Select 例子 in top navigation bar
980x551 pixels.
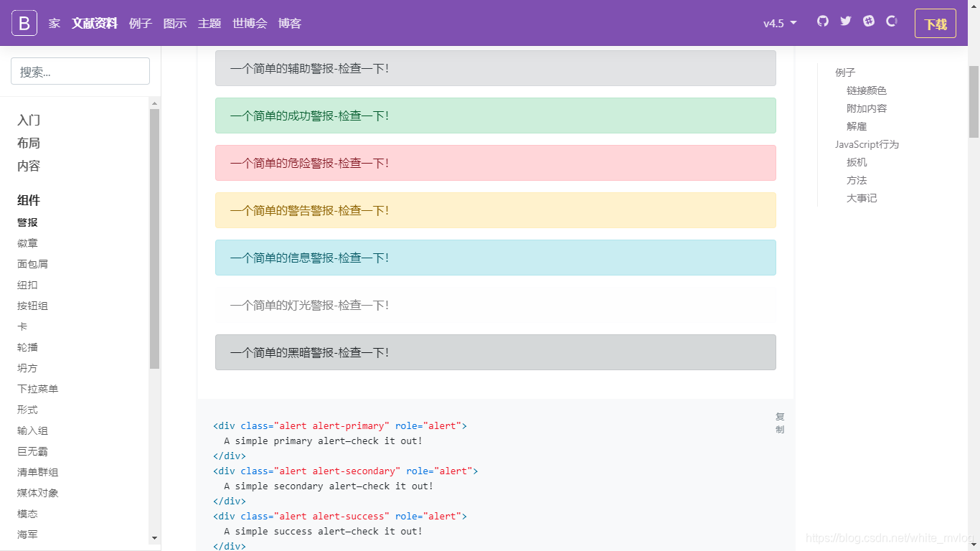(141, 23)
